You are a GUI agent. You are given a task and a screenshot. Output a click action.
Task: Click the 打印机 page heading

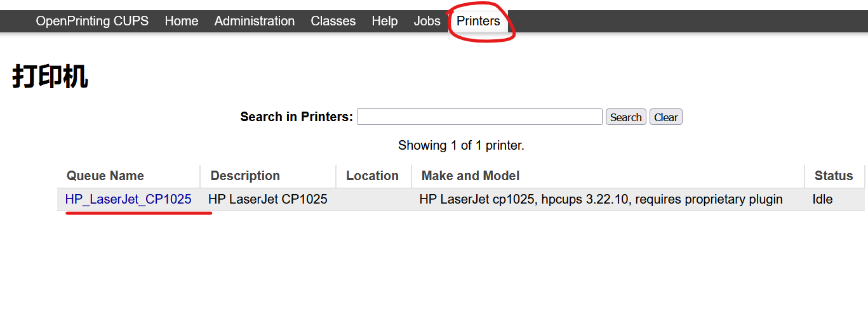pyautogui.click(x=50, y=77)
